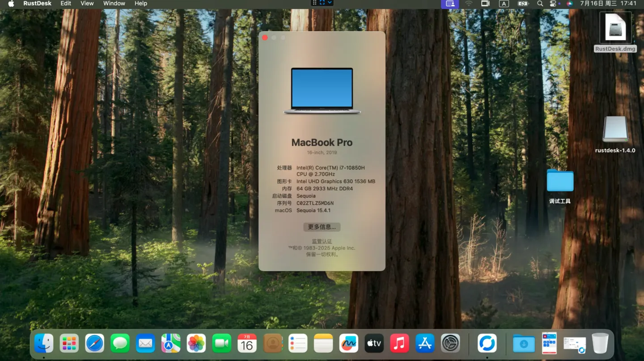Open Launchpad from the Dock

(x=69, y=343)
